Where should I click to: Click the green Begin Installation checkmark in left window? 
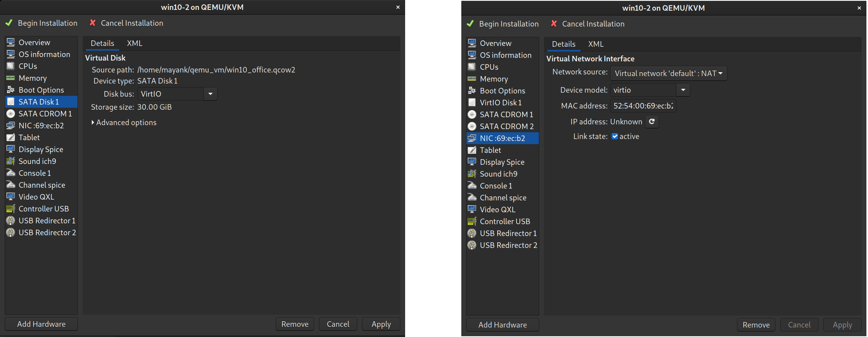pos(9,23)
